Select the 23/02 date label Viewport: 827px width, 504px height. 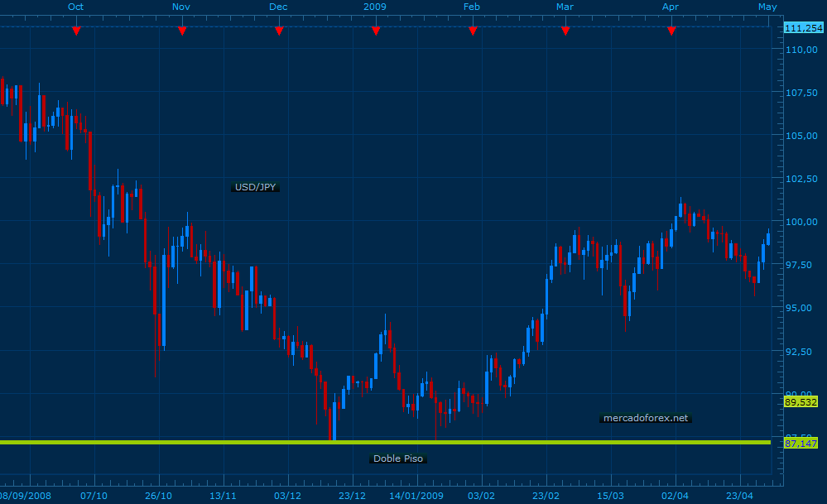click(x=546, y=496)
